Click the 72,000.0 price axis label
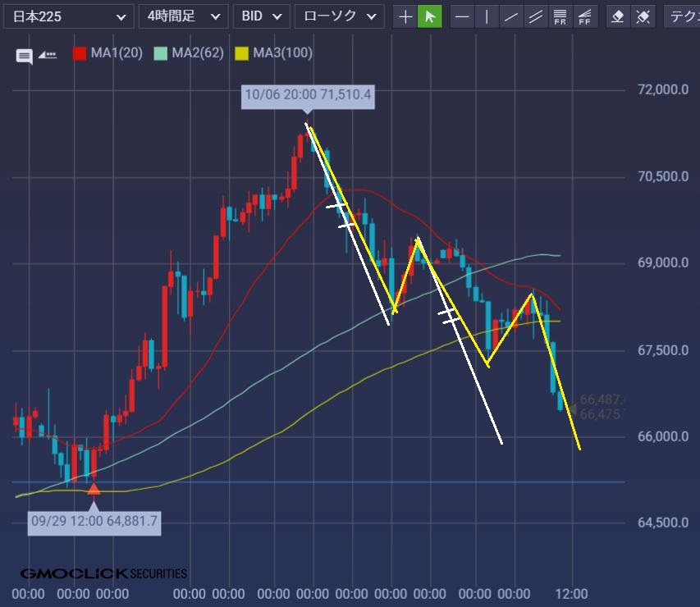This screenshot has height=607, width=700. coord(663,89)
